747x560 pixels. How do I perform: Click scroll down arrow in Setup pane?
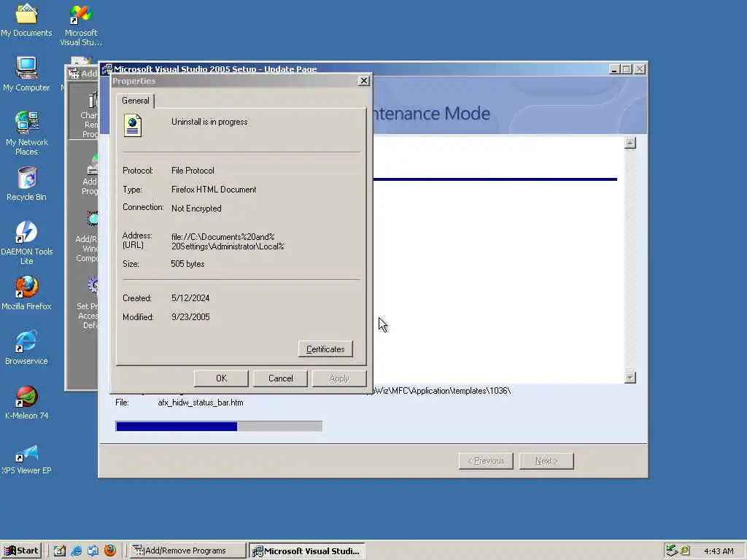(630, 378)
